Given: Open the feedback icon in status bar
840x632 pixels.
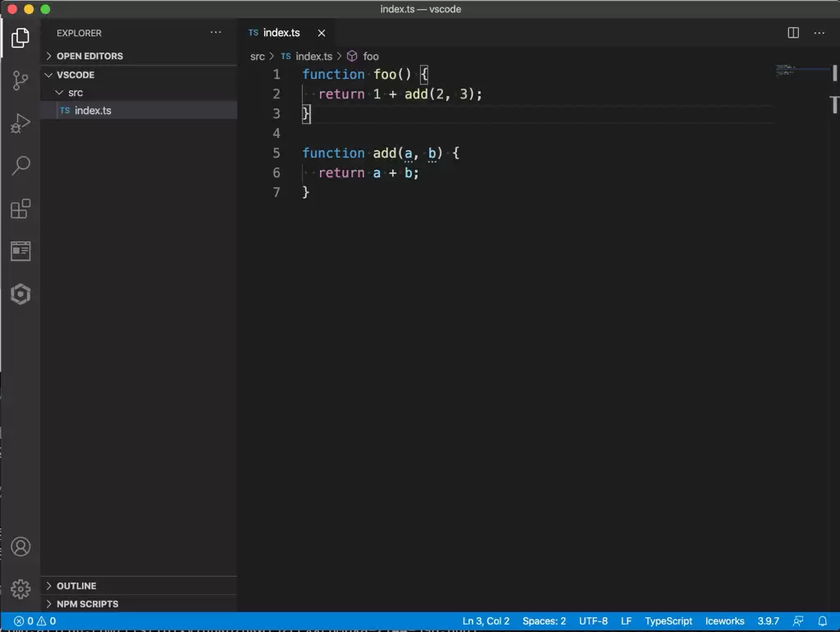Looking at the screenshot, I should (798, 621).
